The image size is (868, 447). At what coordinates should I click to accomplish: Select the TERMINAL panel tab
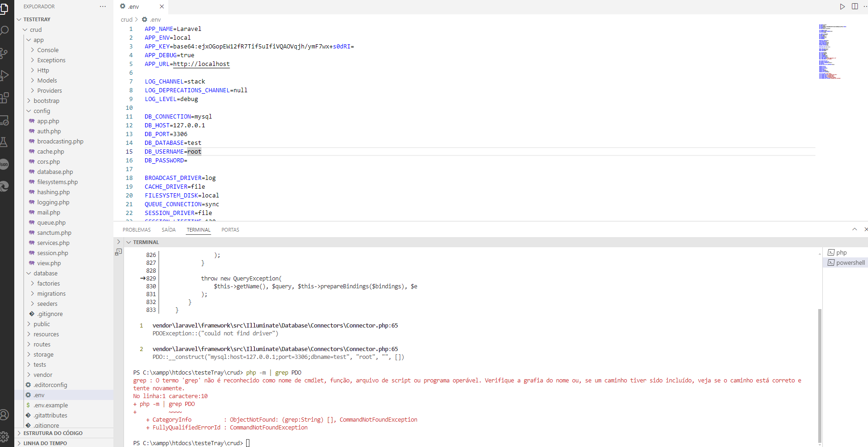point(199,230)
